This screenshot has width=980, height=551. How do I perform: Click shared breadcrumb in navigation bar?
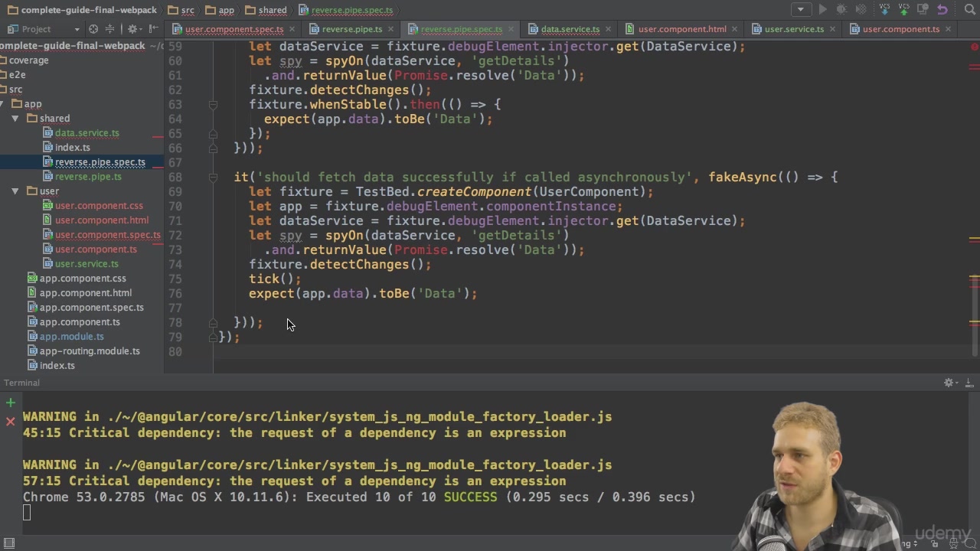[266, 10]
